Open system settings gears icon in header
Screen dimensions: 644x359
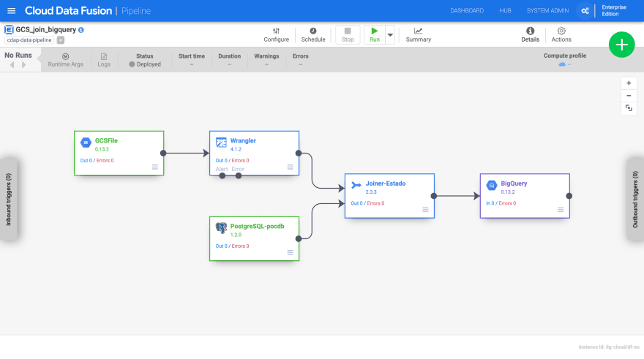[585, 11]
